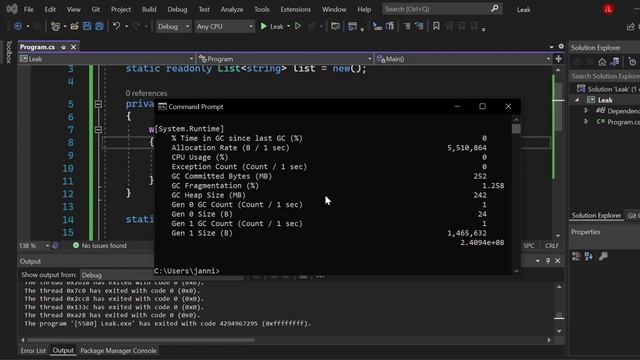
Task: Open the Git menu
Action: [x=96, y=9]
